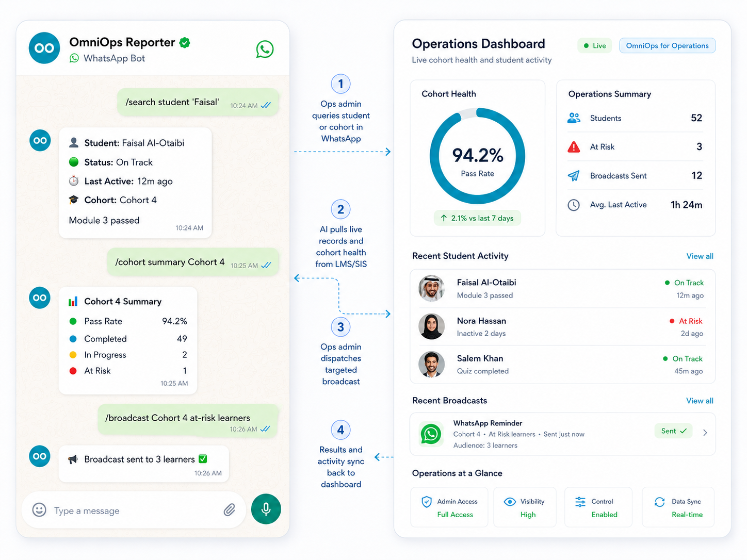Image resolution: width=747 pixels, height=560 pixels.
Task: Click the Control sliders icon
Action: (x=580, y=502)
